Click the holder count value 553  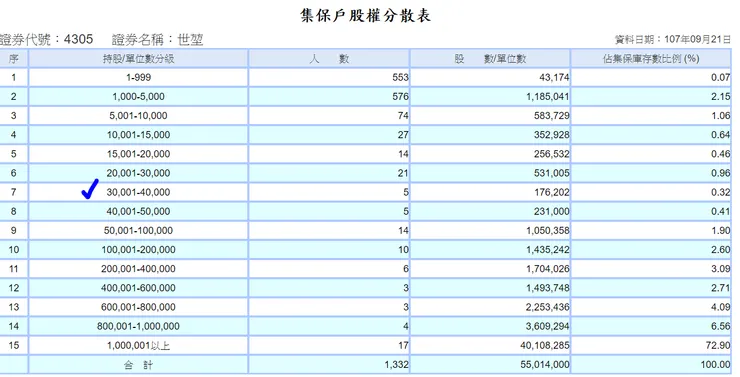pos(400,77)
